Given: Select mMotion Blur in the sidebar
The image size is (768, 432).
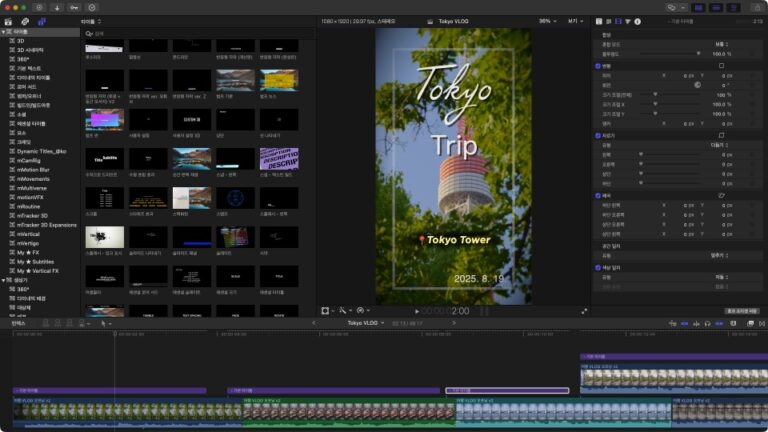Looking at the screenshot, I should click(x=32, y=172).
